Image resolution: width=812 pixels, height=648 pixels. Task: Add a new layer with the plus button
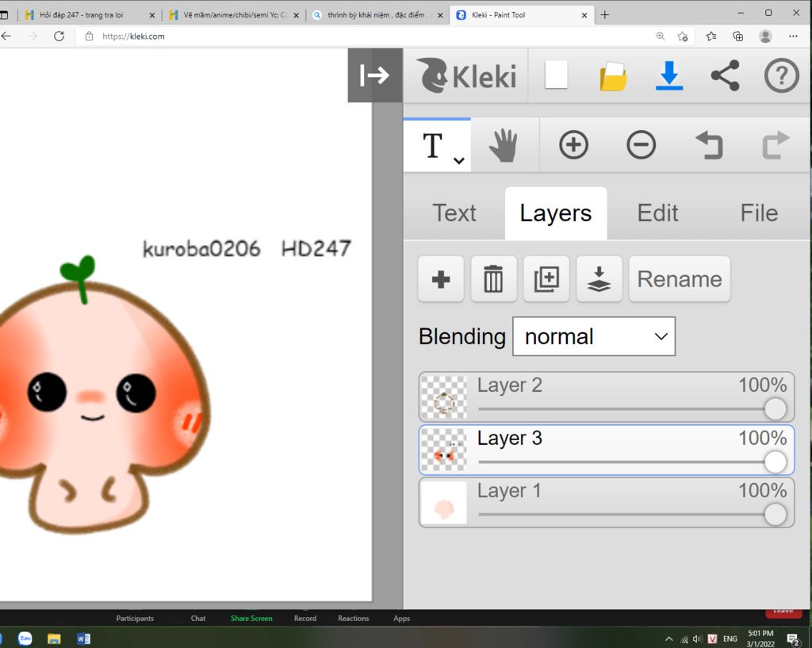point(441,279)
